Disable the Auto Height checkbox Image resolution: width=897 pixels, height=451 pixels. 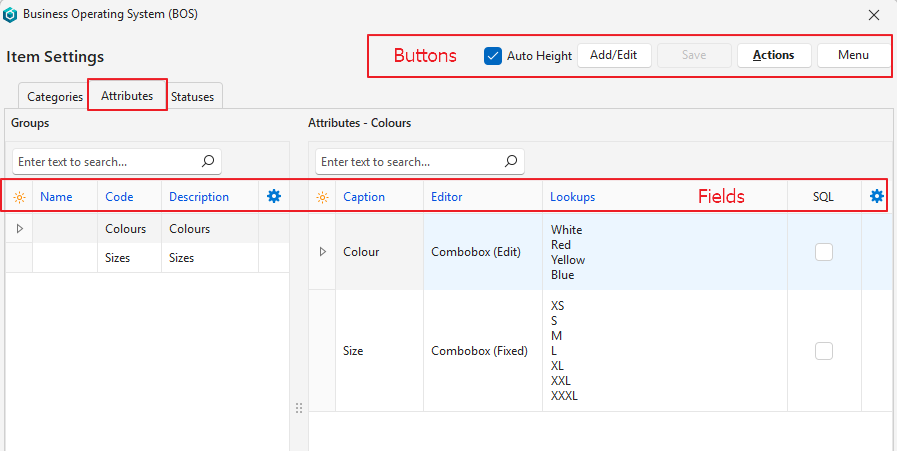(493, 56)
